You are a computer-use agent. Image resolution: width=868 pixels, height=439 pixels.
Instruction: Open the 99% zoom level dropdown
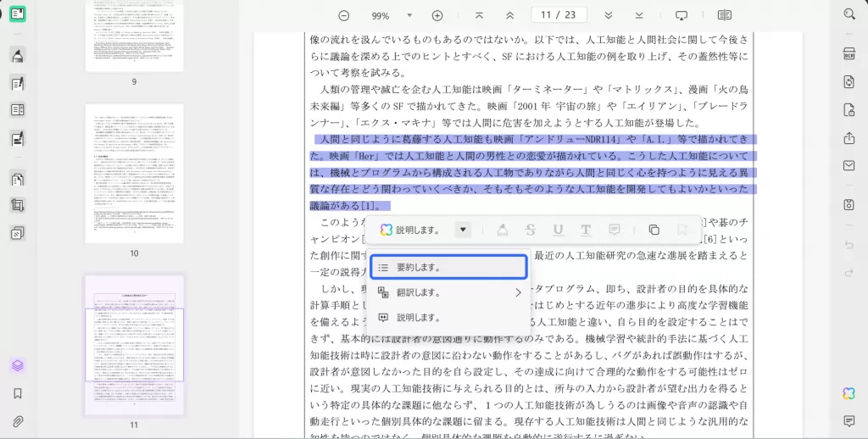pos(409,15)
